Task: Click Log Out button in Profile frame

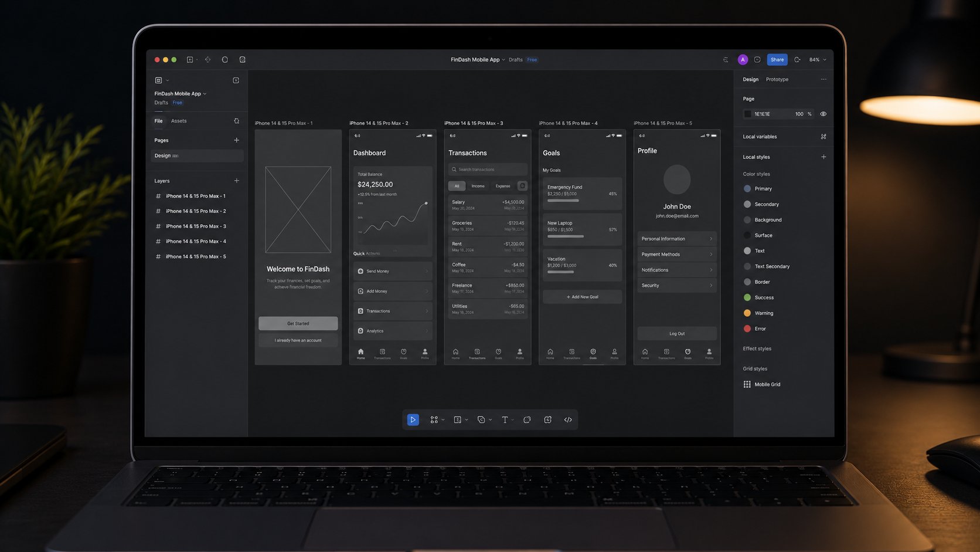Action: pyautogui.click(x=677, y=333)
